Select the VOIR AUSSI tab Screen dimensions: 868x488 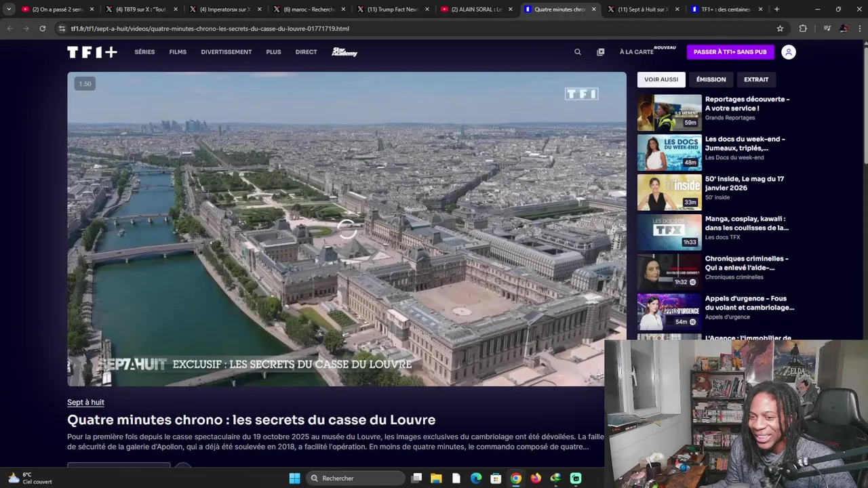coord(661,79)
